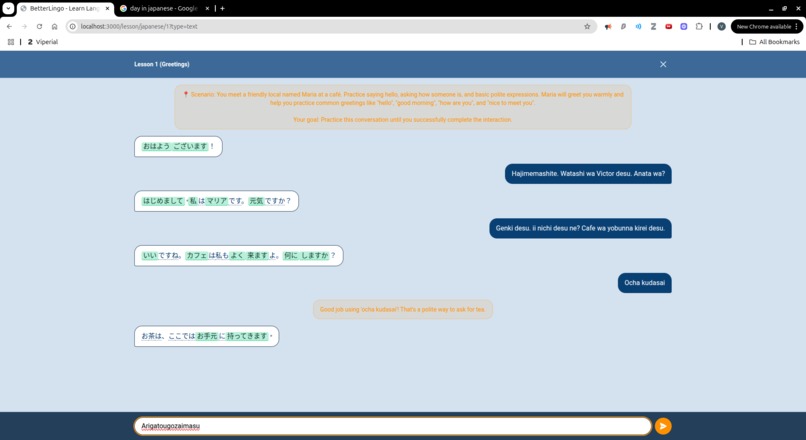Send the message with the orange arrow button

(663, 426)
